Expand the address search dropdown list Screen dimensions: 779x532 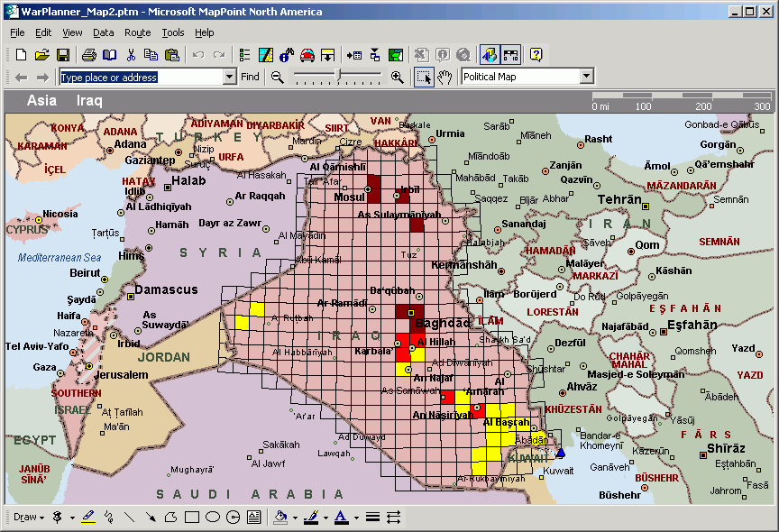coord(229,78)
